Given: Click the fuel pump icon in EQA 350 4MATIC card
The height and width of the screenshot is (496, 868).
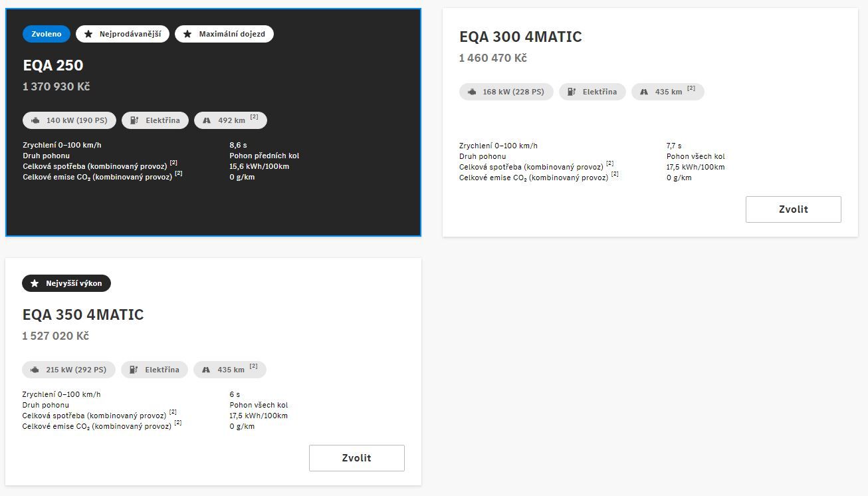Looking at the screenshot, I should coord(134,370).
